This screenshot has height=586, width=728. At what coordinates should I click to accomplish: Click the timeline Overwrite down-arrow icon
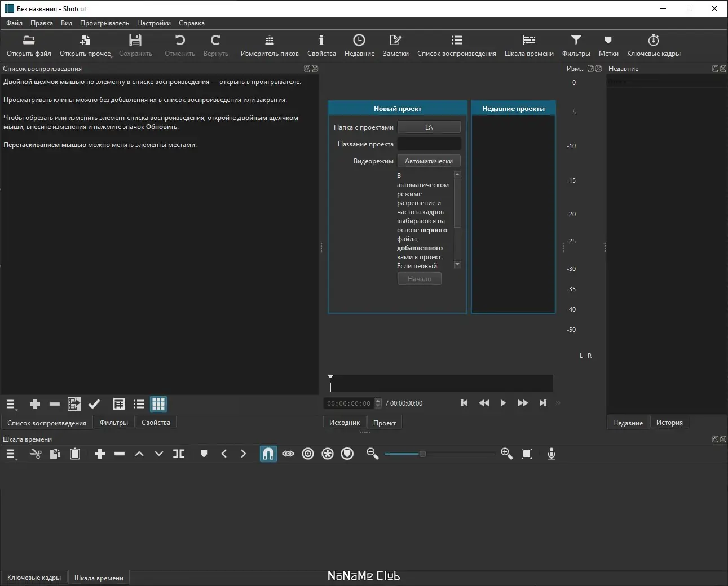[159, 454]
